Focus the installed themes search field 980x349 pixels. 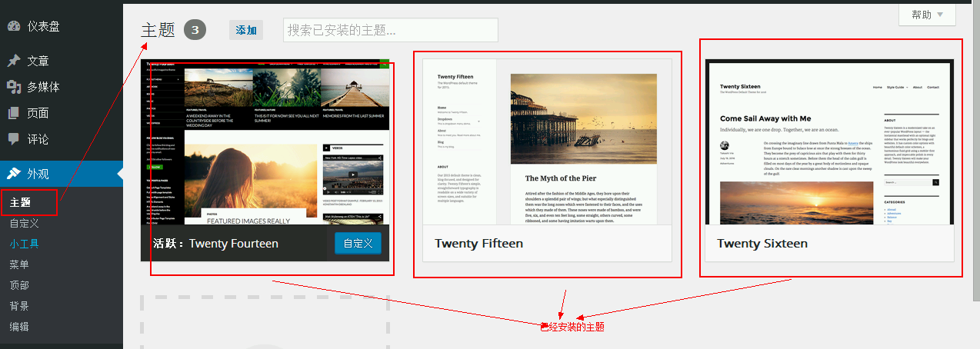coord(390,30)
